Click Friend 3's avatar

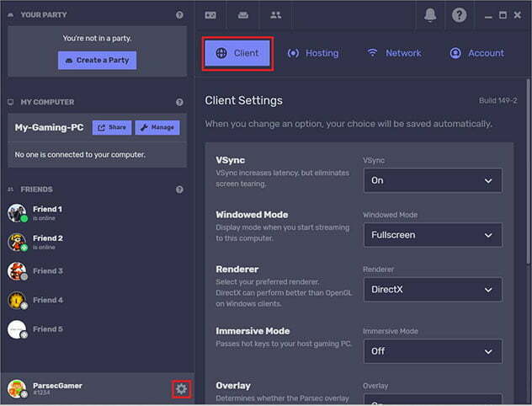[17, 271]
